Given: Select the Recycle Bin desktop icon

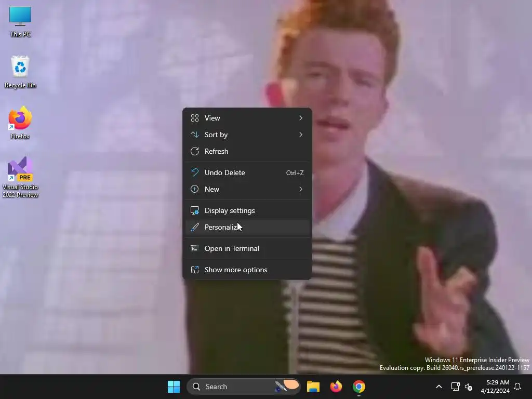Looking at the screenshot, I should 20,72.
